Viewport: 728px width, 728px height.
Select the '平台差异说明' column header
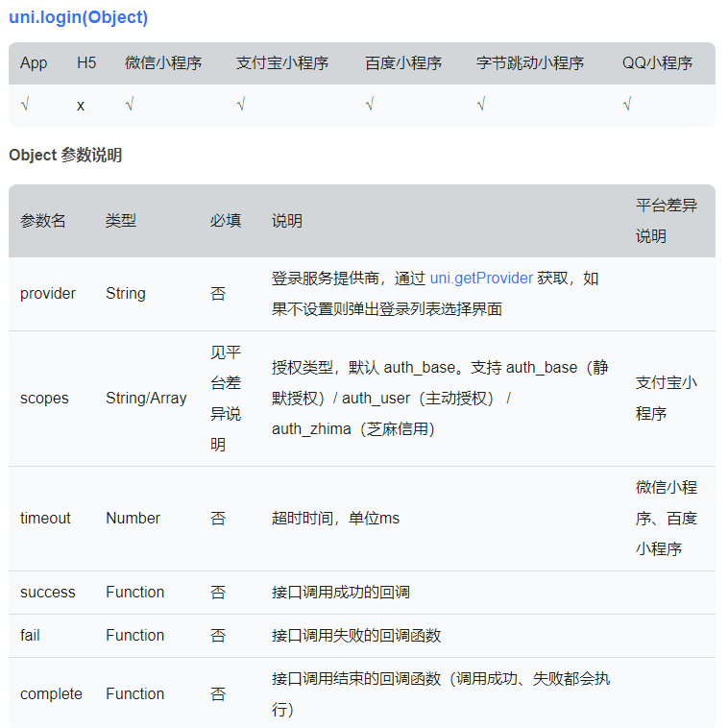667,221
